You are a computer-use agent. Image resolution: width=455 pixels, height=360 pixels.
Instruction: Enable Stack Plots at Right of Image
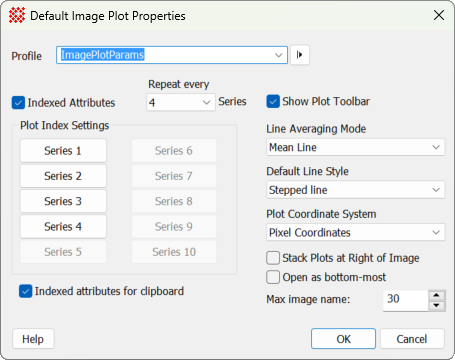coord(273,258)
